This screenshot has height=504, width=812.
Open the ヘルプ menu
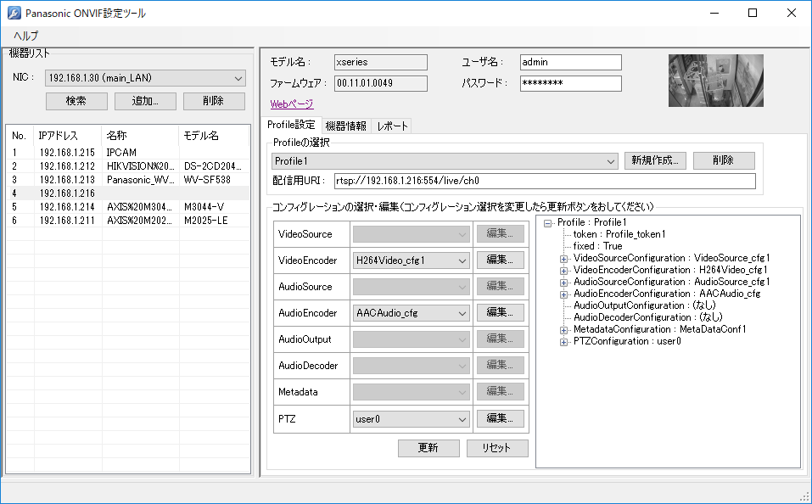[26, 36]
